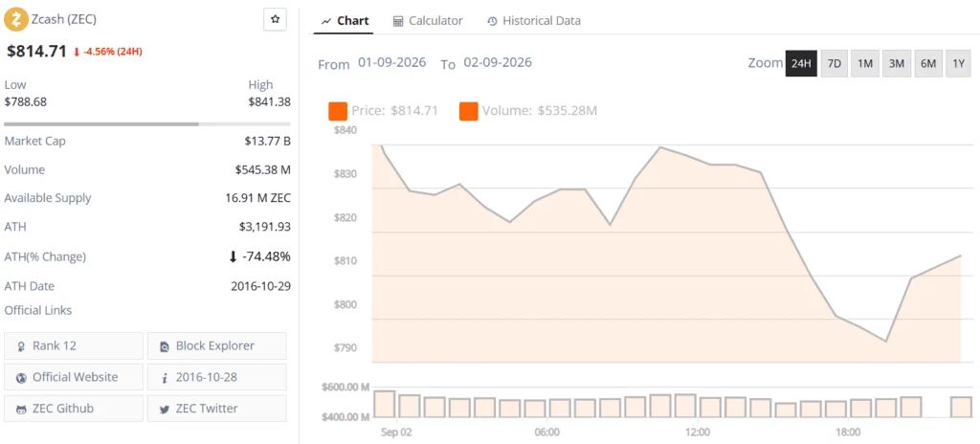This screenshot has height=444, width=980.
Task: Click the 2016-10-28 info icon
Action: [165, 378]
